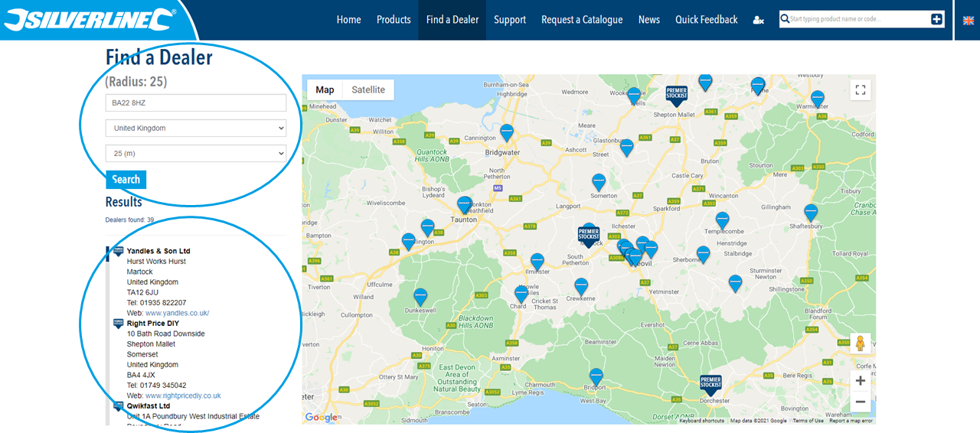Viewport: 980px width, 433px height.
Task: Click the dealer pin at Bridport
Action: pyautogui.click(x=596, y=377)
